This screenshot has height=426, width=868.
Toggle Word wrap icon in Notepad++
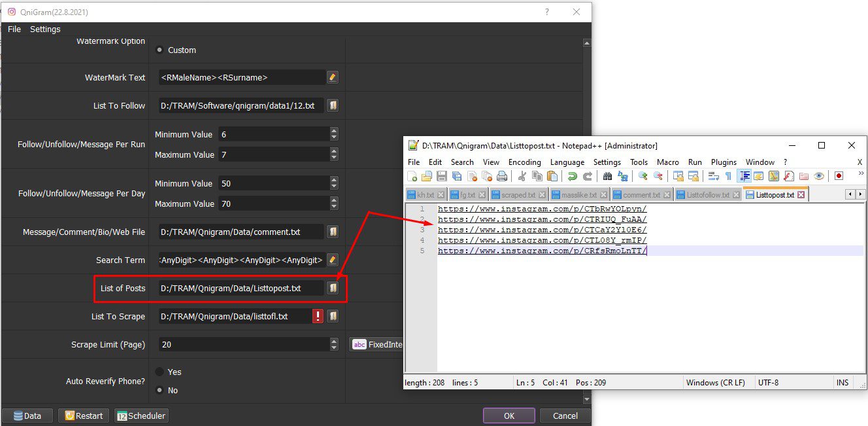(714, 176)
